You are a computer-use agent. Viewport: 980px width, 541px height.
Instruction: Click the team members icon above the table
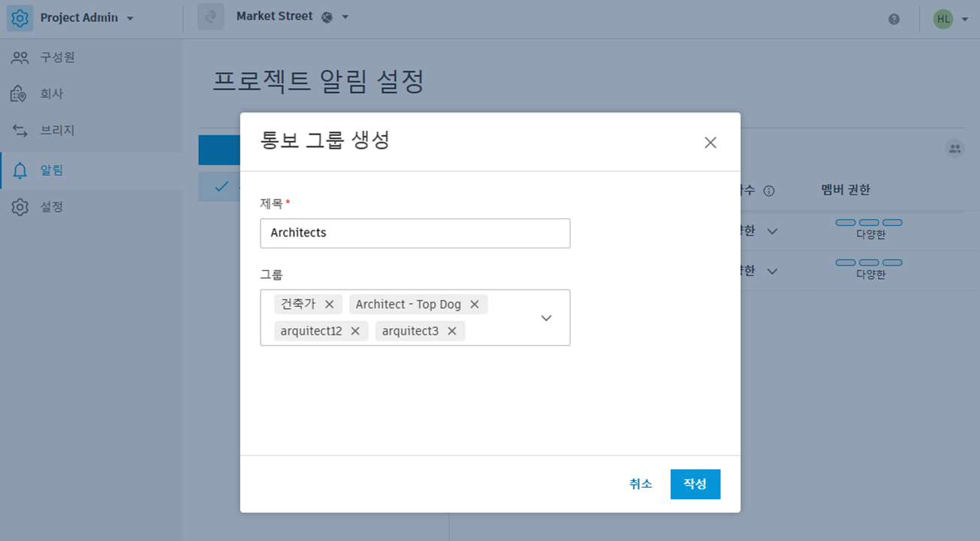pyautogui.click(x=954, y=149)
